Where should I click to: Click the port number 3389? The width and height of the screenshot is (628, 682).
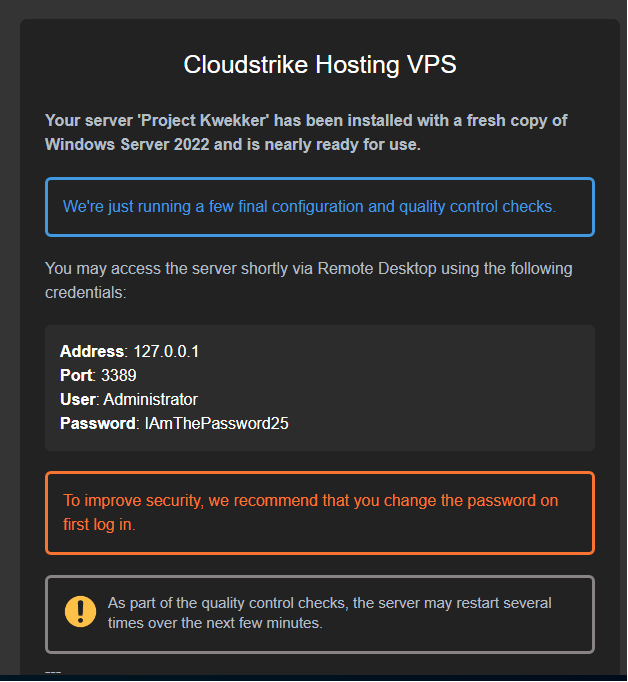(x=119, y=375)
